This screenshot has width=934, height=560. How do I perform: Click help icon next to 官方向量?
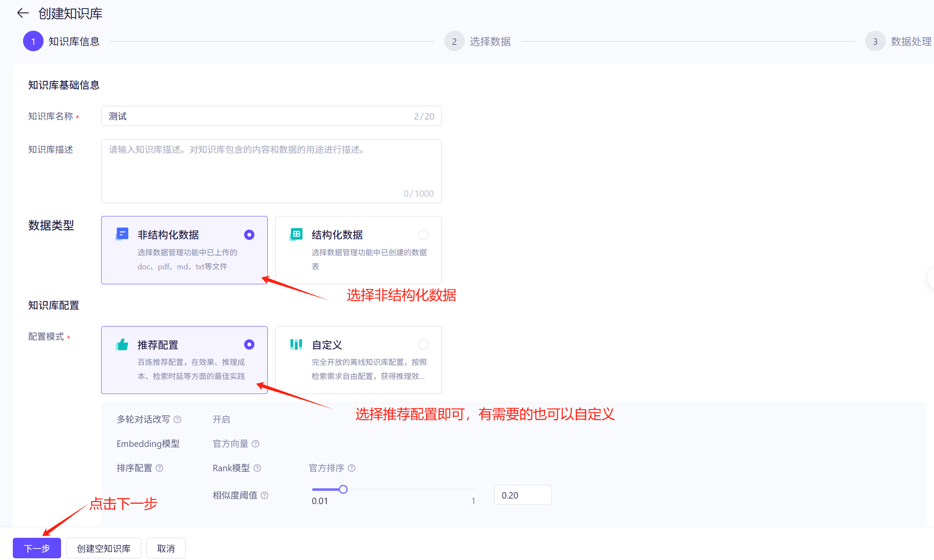[x=256, y=443]
